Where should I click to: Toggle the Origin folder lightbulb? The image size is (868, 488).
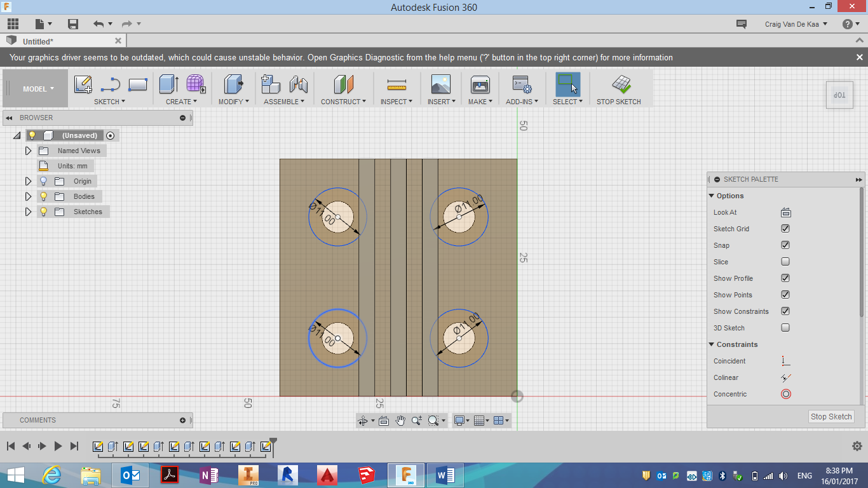pyautogui.click(x=43, y=181)
